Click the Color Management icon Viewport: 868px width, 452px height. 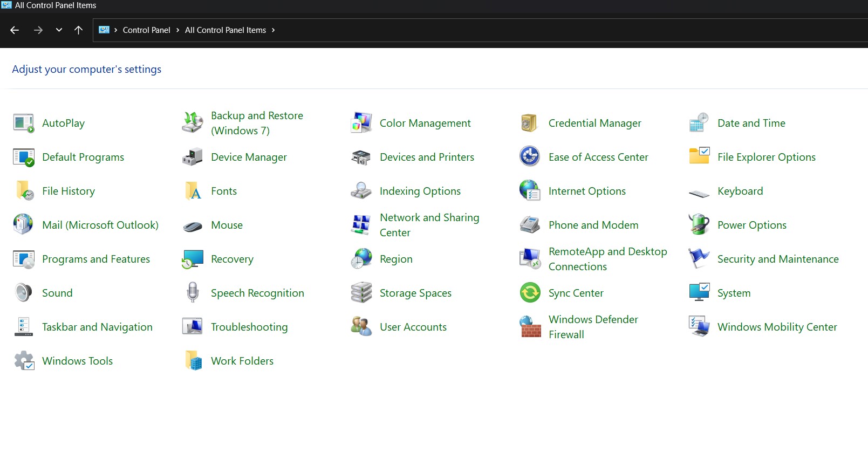(x=361, y=123)
